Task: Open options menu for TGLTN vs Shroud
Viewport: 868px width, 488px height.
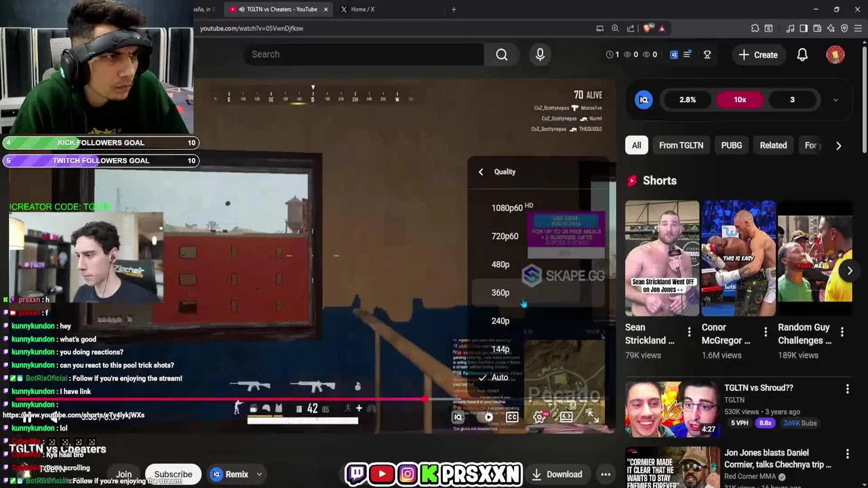Action: pos(847,388)
